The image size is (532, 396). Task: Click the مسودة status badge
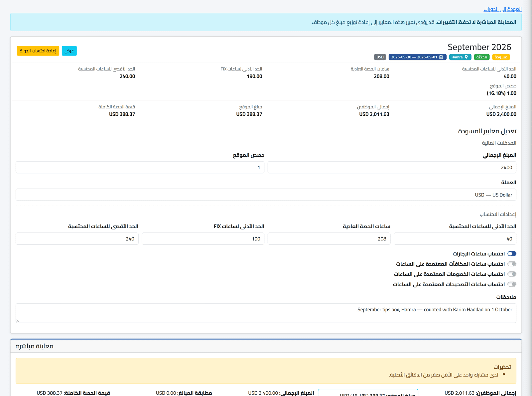501,57
